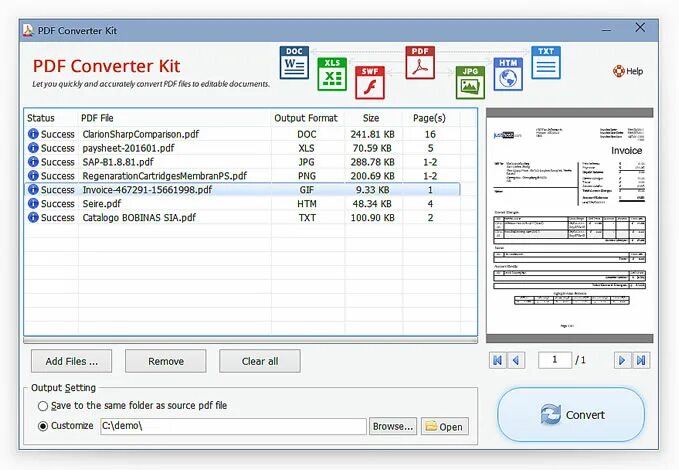
Task: Sort by the Output Format column header
Action: click(308, 118)
